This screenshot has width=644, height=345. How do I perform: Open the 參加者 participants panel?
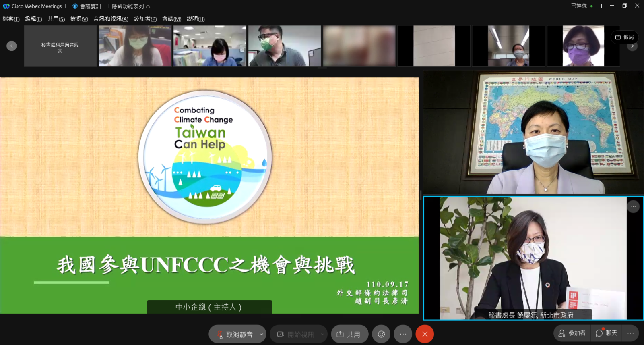572,333
